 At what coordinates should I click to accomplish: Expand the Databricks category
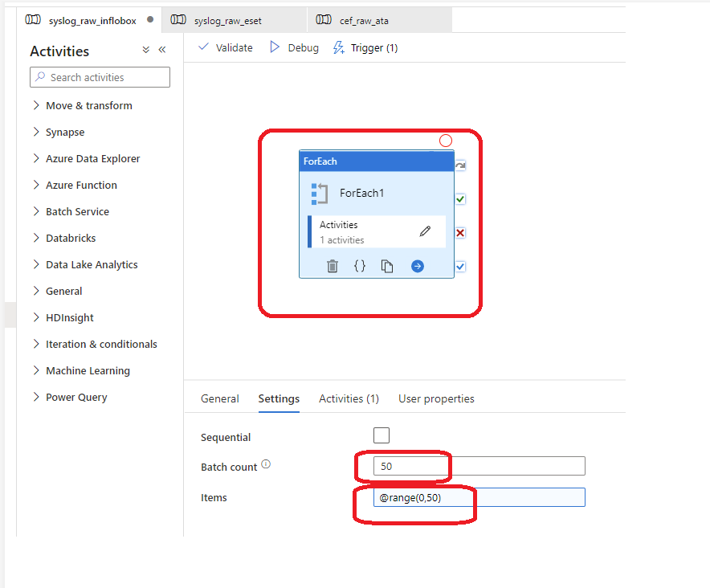coord(65,239)
